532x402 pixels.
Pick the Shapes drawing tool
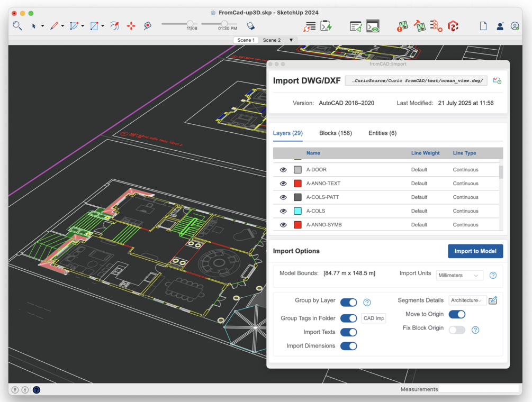point(74,26)
